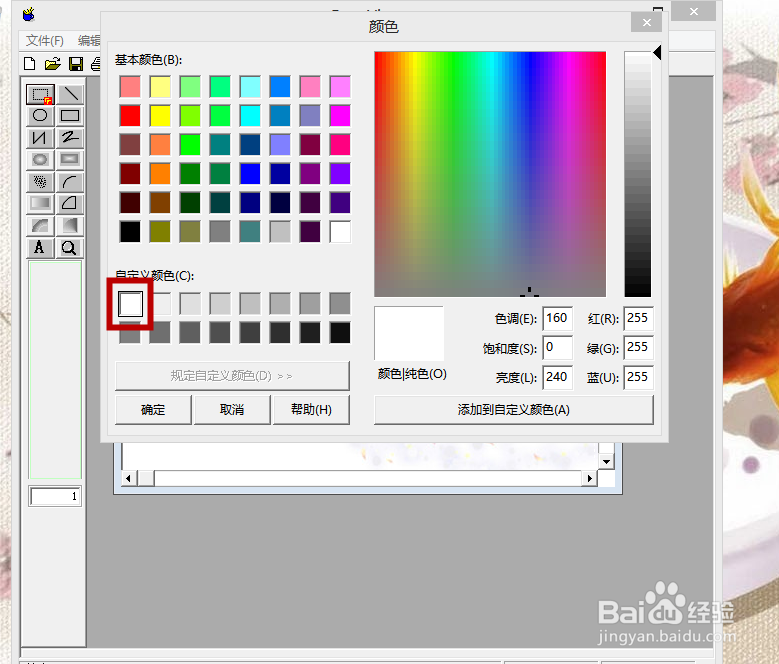This screenshot has width=779, height=664.
Task: Click the numeric field showing 1
Action: tap(55, 496)
